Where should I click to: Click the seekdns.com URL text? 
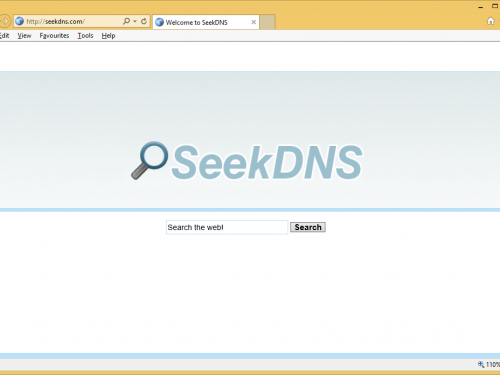(x=55, y=22)
